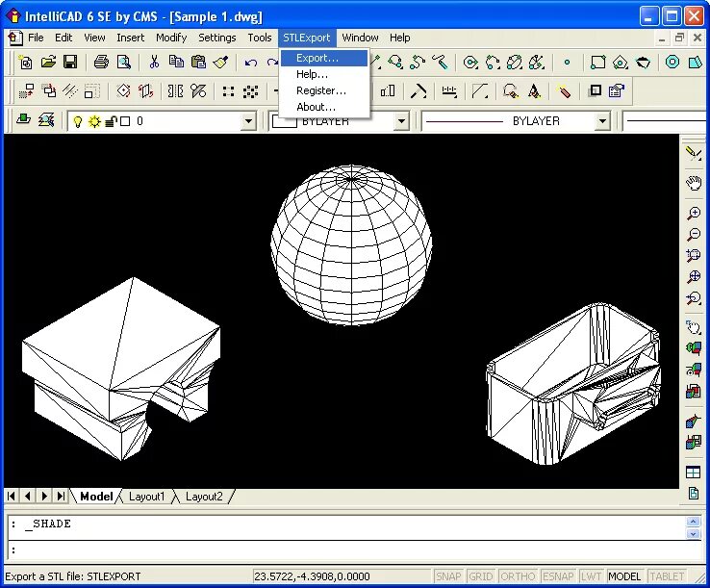Open the Modify menu

171,38
